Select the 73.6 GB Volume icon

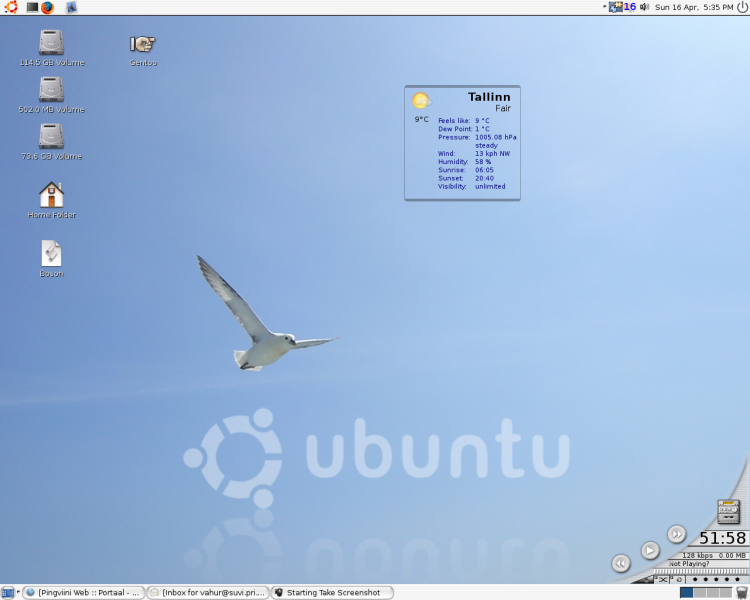click(52, 142)
